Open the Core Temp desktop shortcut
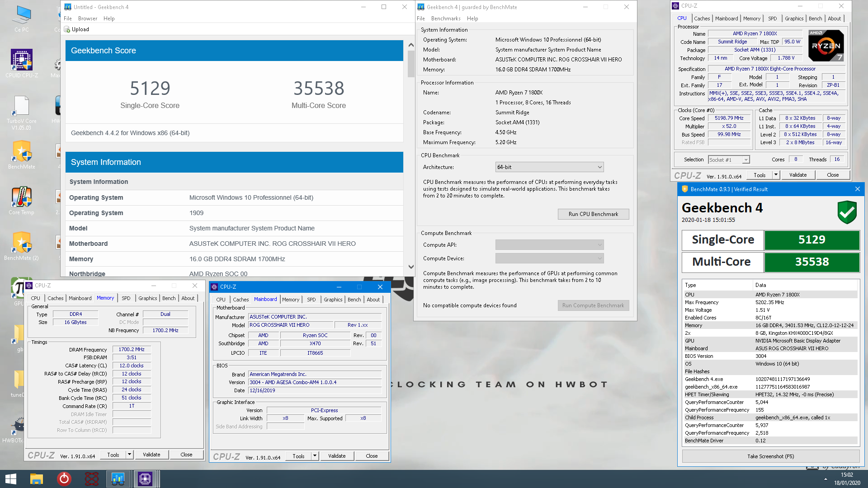Image resolution: width=868 pixels, height=488 pixels. coord(21,201)
